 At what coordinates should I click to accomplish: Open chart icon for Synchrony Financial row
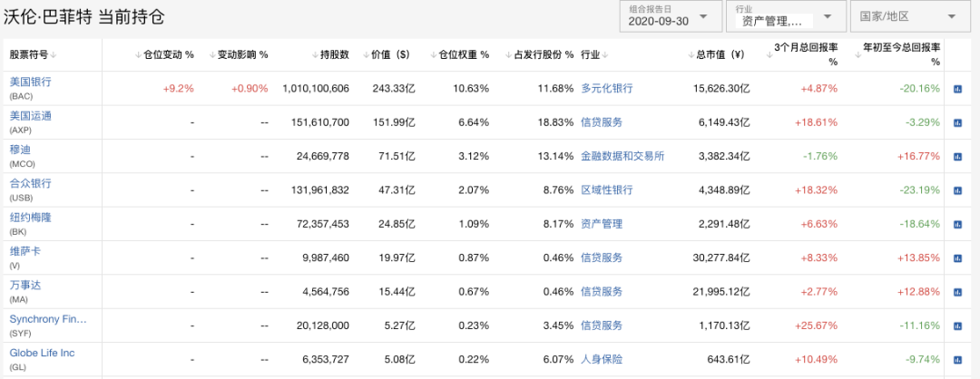pos(957,326)
